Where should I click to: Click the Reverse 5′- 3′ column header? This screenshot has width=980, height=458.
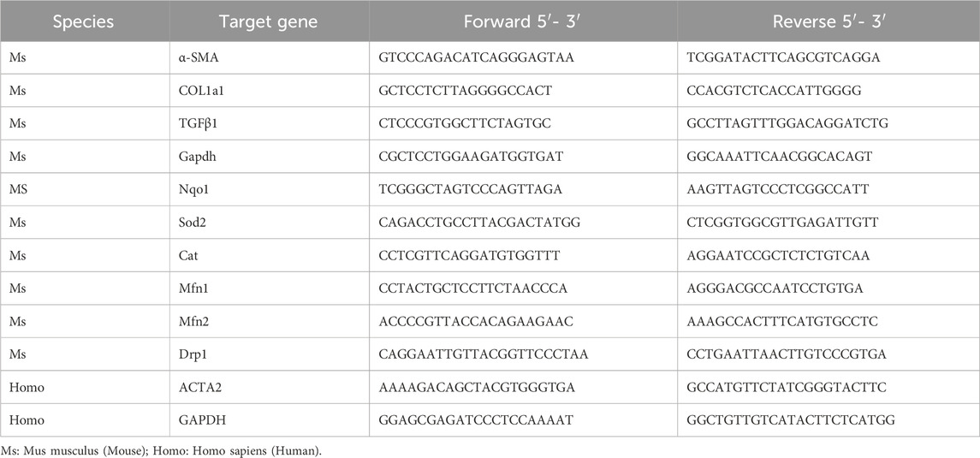(829, 22)
